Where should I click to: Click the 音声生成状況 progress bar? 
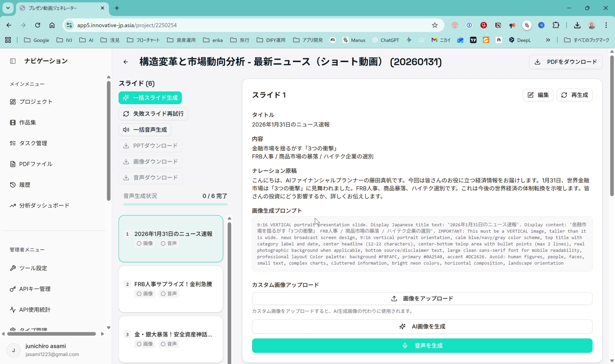pos(175,204)
